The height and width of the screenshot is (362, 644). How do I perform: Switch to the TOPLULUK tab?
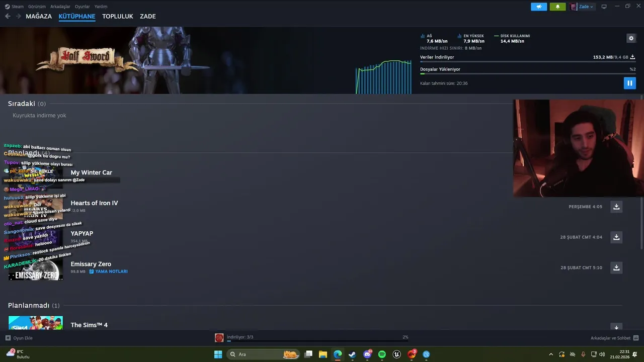point(118,16)
